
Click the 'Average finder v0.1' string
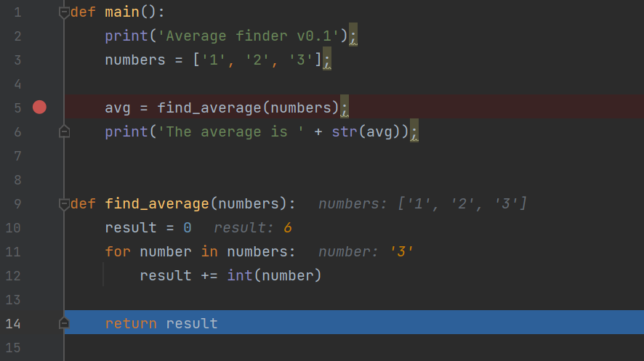(249, 36)
